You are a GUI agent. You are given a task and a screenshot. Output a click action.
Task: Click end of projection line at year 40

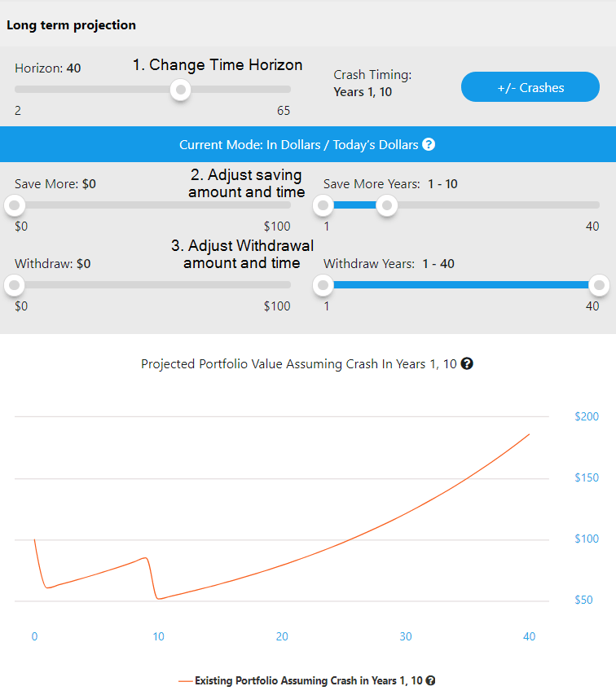(x=529, y=434)
